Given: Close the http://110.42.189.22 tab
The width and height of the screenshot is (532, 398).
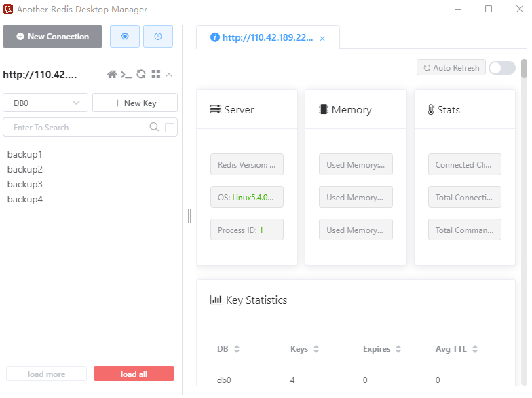Looking at the screenshot, I should 322,39.
